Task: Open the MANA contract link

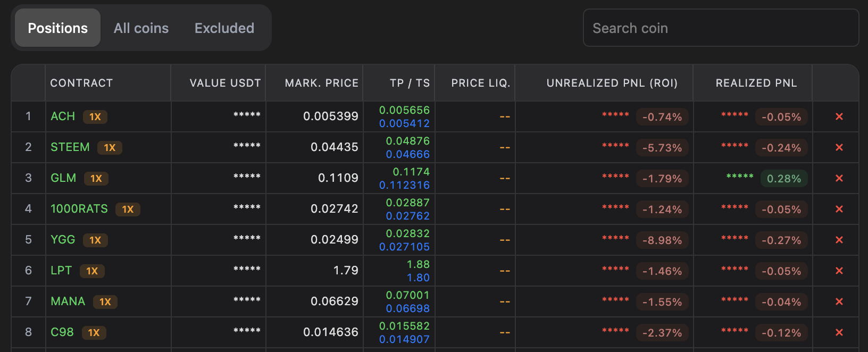Action: pyautogui.click(x=68, y=301)
